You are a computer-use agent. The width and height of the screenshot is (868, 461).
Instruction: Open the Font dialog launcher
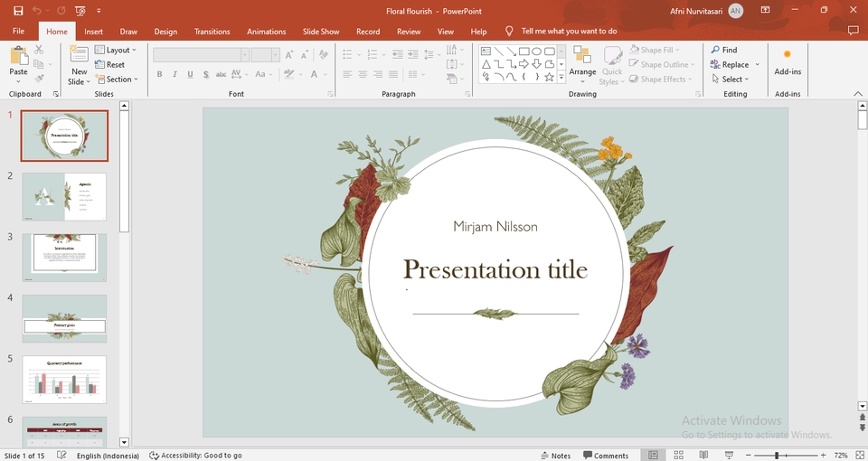pos(331,94)
